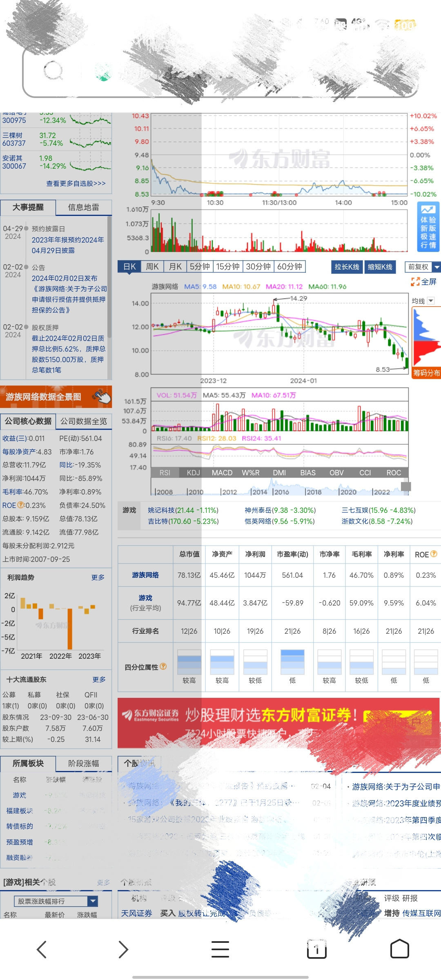
Task: Click the 2016 mark on history timeline
Action: point(281,492)
